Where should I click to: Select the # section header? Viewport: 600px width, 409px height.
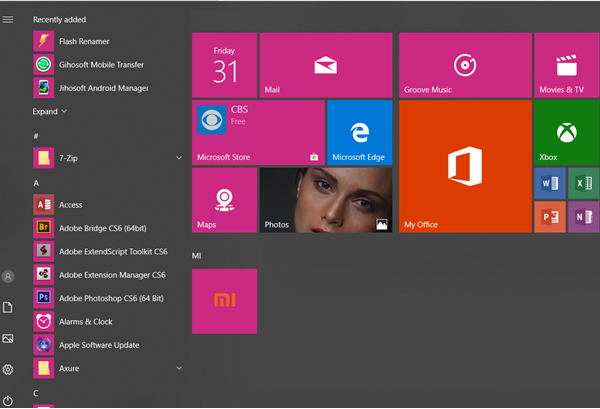click(36, 136)
